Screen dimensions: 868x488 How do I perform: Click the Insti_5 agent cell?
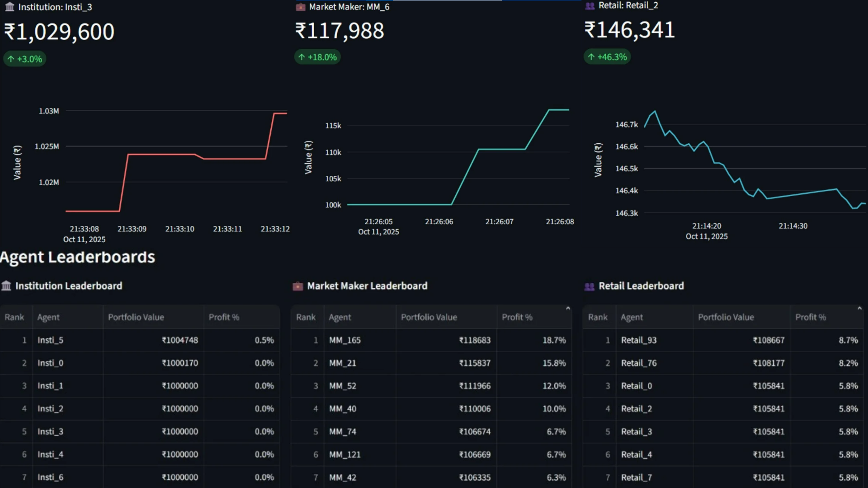point(50,340)
